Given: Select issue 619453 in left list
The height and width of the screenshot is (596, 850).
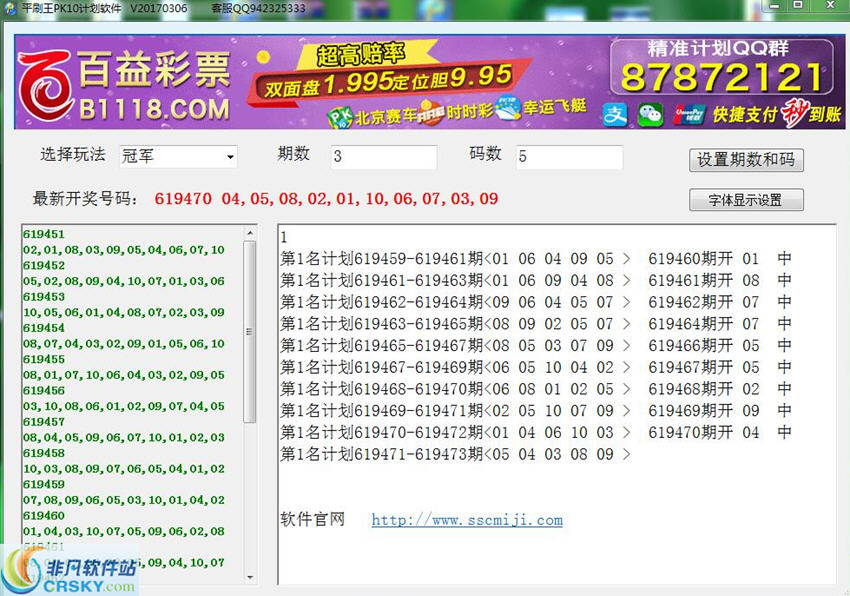Looking at the screenshot, I should coord(43,297).
